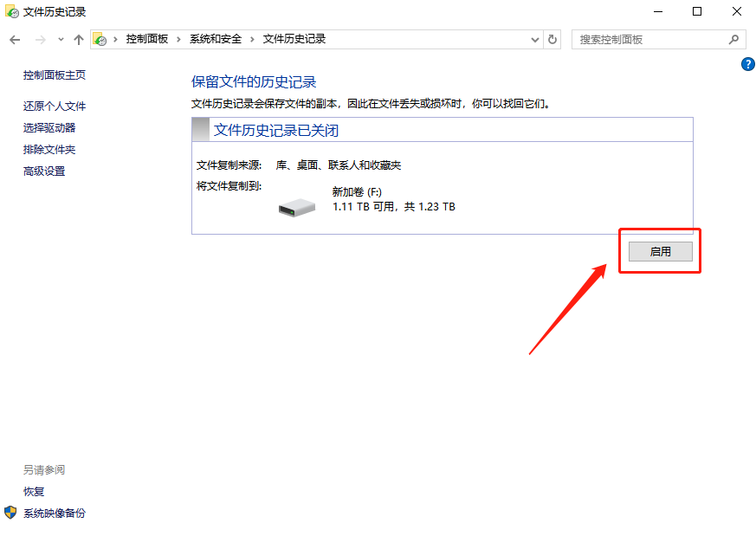This screenshot has width=756, height=536.
Task: Refresh the page with the reload icon
Action: coord(552,40)
